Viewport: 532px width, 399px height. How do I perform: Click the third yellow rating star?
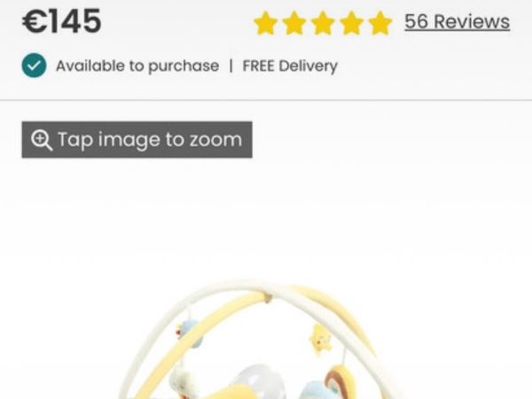[323, 23]
